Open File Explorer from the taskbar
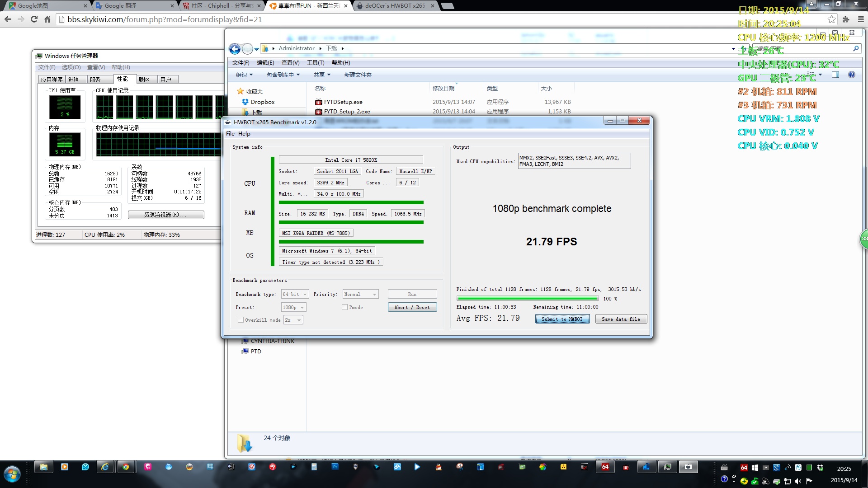 [x=44, y=467]
